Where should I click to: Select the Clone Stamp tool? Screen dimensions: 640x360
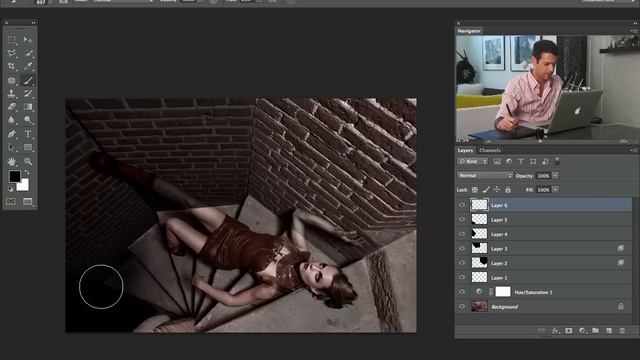pyautogui.click(x=11, y=93)
